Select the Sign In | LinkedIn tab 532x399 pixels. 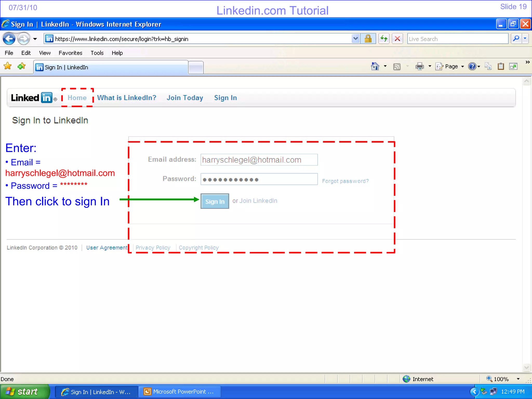[111, 67]
